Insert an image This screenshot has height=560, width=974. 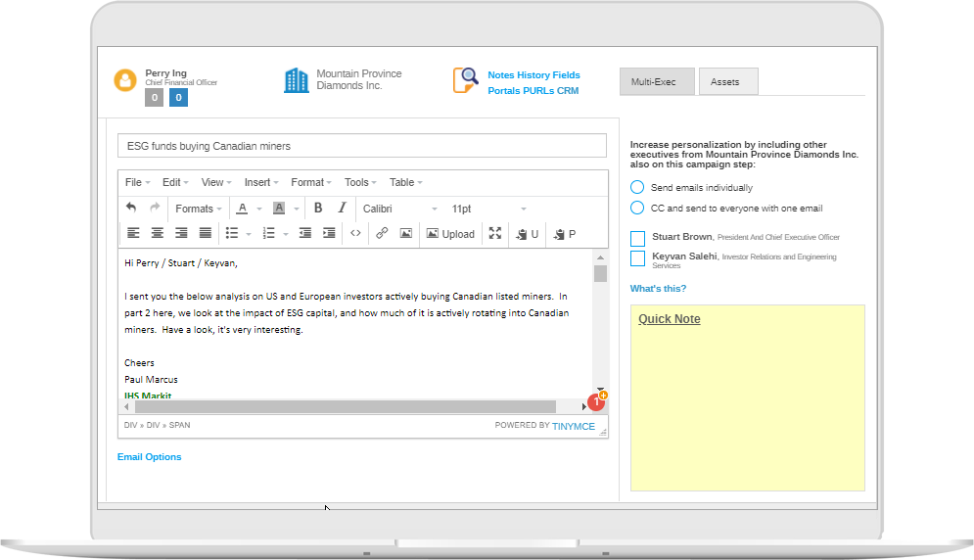tap(405, 233)
